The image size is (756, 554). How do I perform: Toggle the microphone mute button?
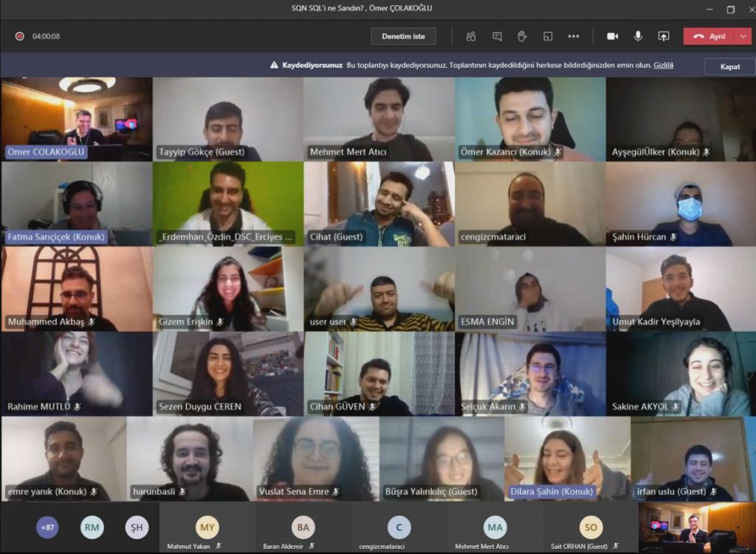click(x=638, y=36)
